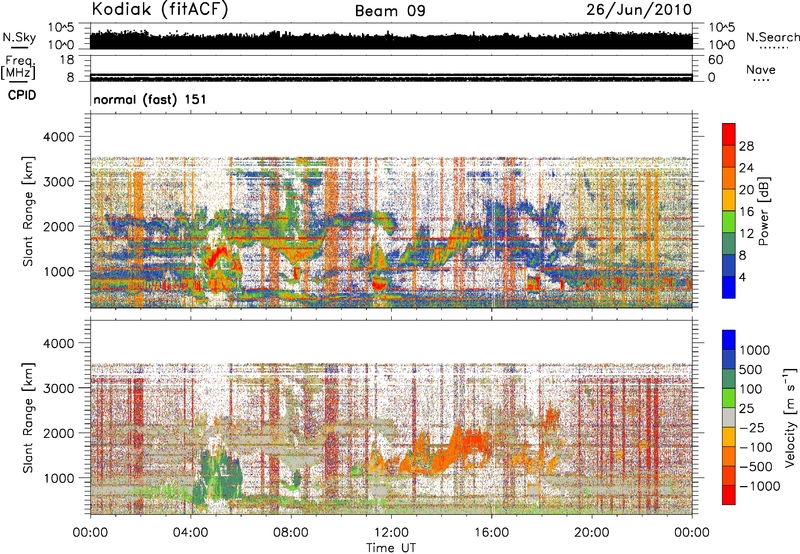Pick the light green Velocity colorbar segment
The height and width of the screenshot is (554, 800).
pos(729,398)
